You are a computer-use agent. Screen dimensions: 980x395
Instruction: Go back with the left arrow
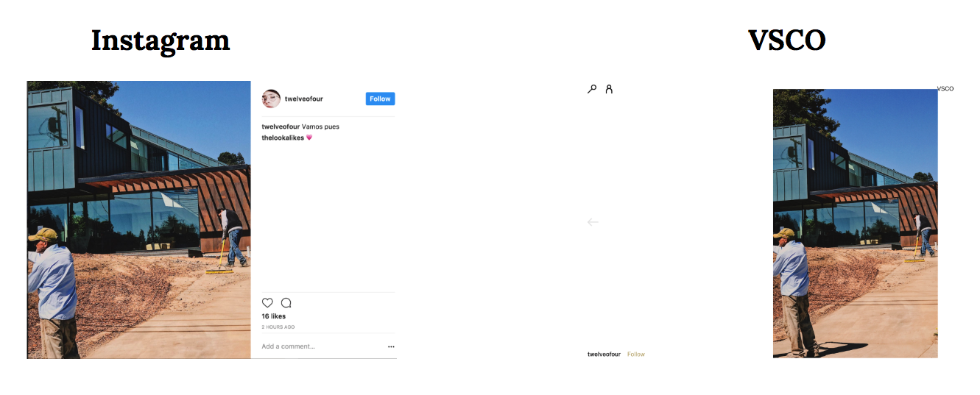(x=593, y=222)
